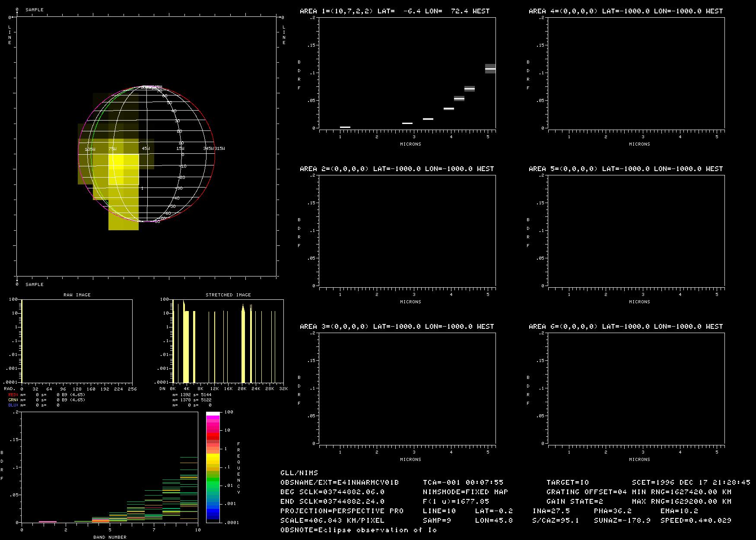756x540 pixels.
Task: Select the empty AREA 2 spectrum plot
Action: coord(407,230)
